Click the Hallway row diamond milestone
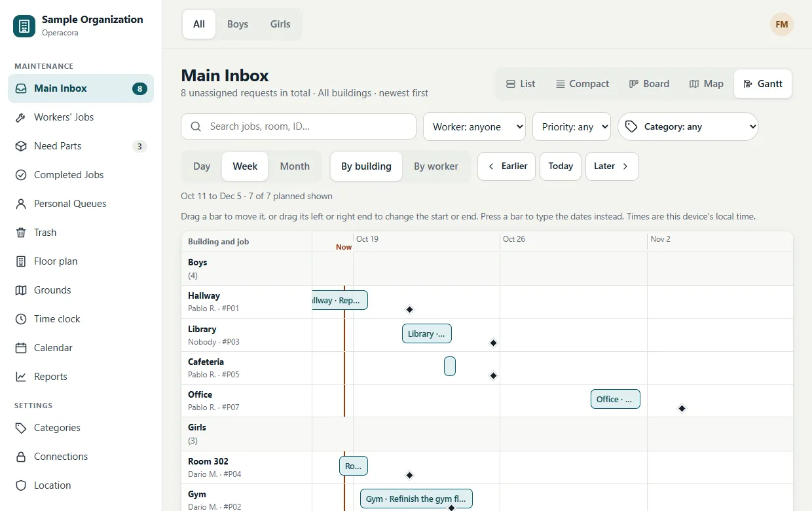The width and height of the screenshot is (812, 511). click(x=410, y=309)
